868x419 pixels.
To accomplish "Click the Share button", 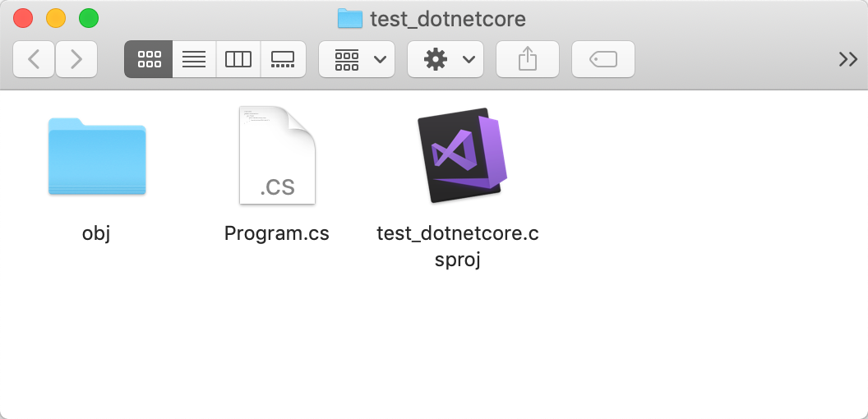I will 528,59.
